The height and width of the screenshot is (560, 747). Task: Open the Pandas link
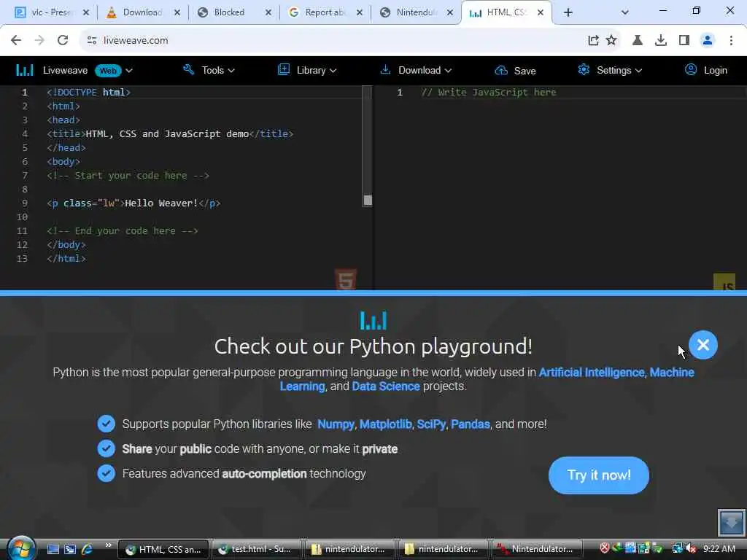(471, 424)
